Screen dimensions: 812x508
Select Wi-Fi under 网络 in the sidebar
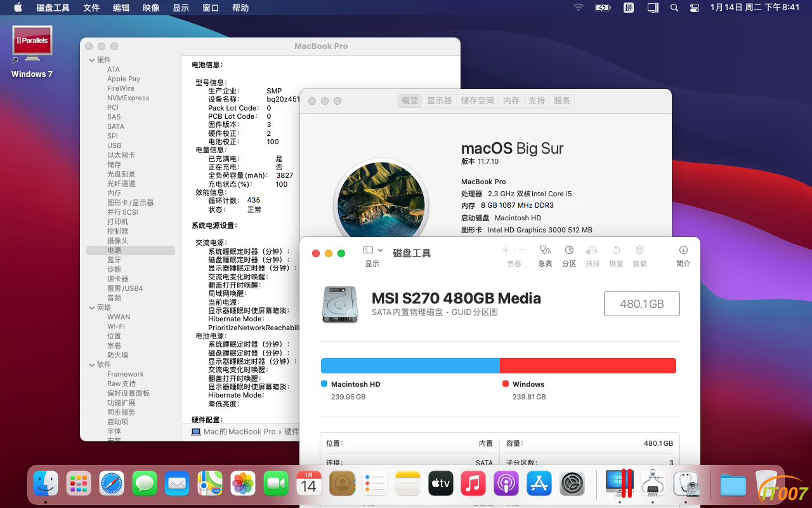click(x=115, y=326)
